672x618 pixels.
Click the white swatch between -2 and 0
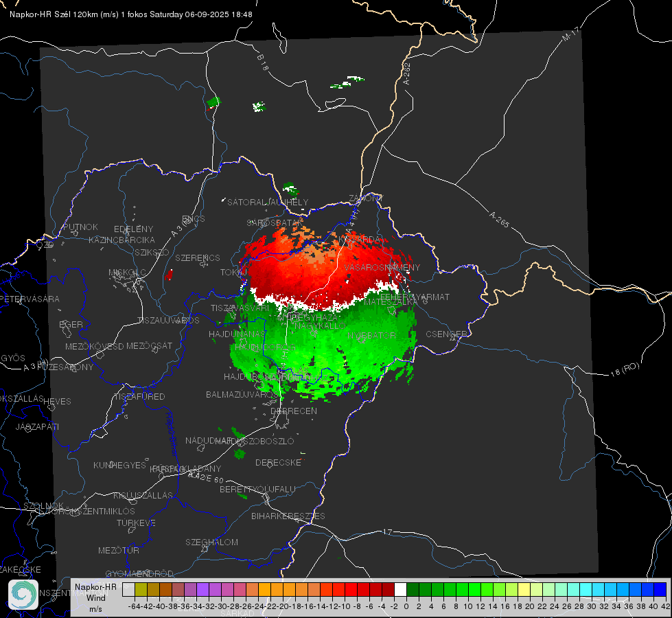400,589
